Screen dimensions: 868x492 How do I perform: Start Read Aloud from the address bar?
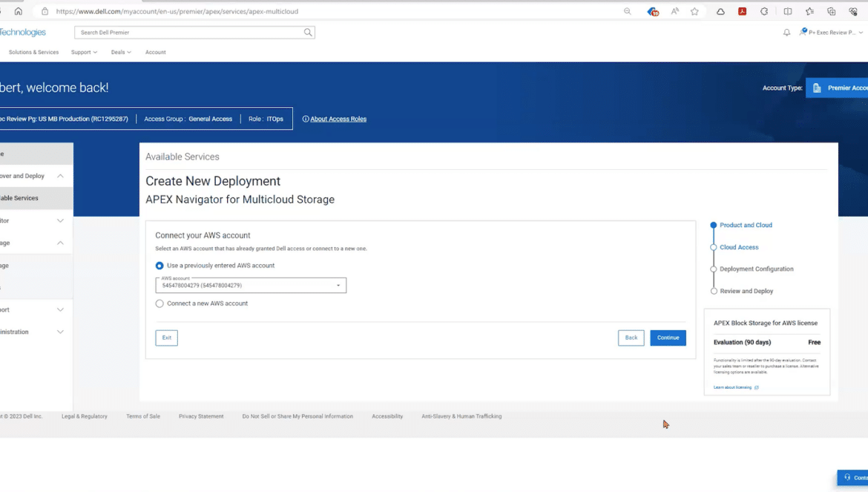(x=675, y=11)
